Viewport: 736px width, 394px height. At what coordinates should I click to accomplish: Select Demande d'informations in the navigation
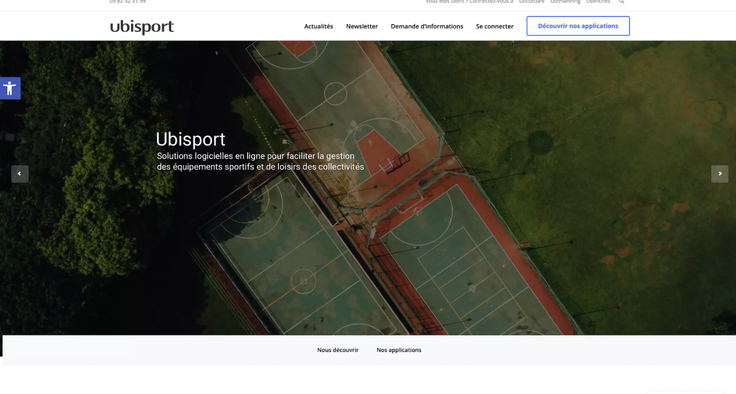(x=427, y=26)
